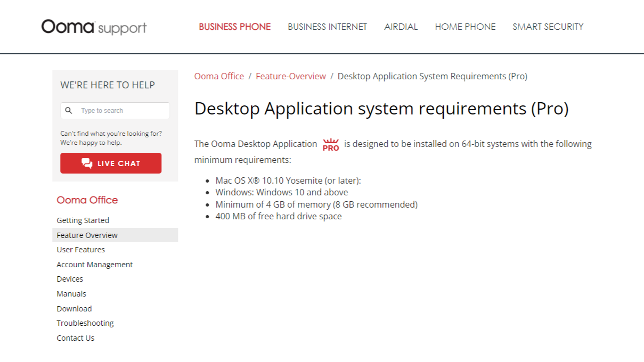Viewport: 644px width, 362px height.
Task: Open the Ooma Office sidebar heading
Action: point(87,200)
